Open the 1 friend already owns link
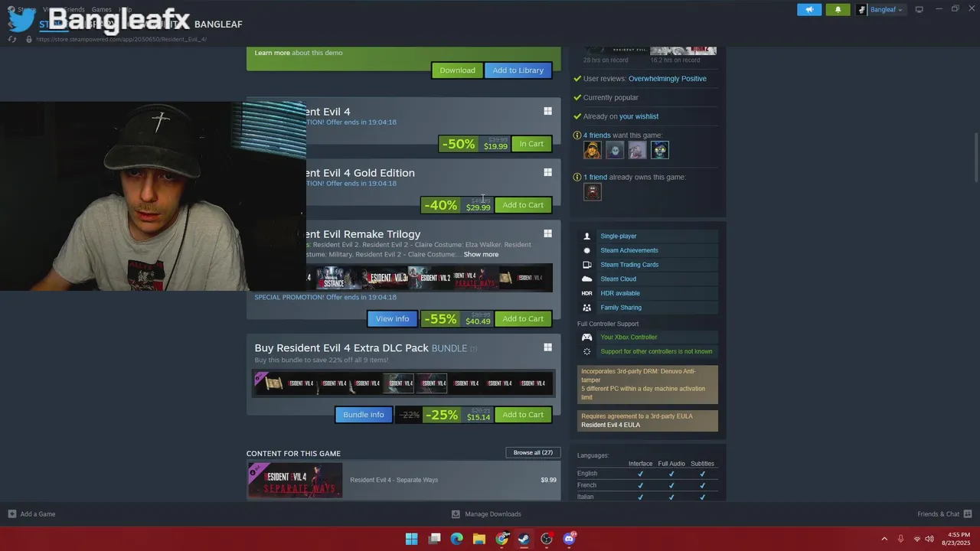 pos(595,177)
